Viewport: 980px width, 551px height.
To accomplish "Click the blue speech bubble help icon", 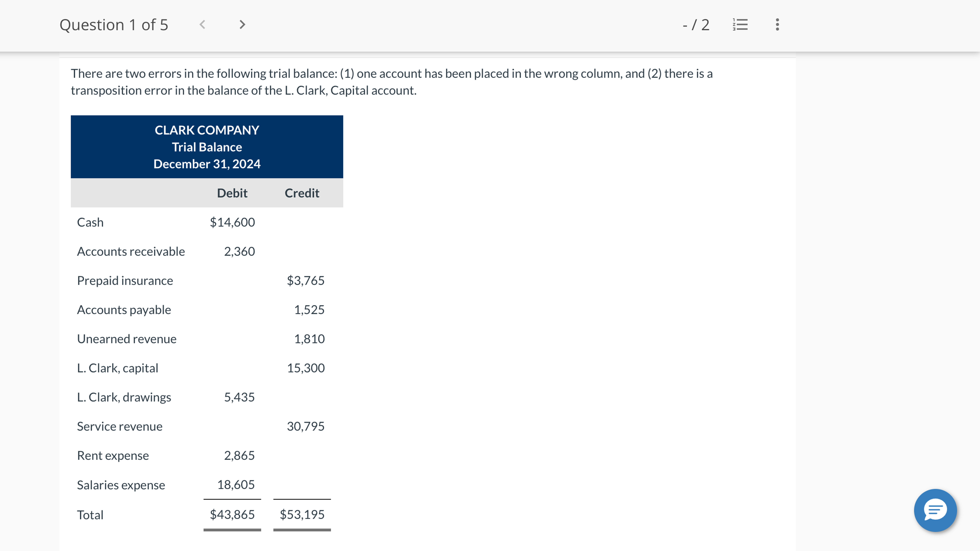I will 935,510.
